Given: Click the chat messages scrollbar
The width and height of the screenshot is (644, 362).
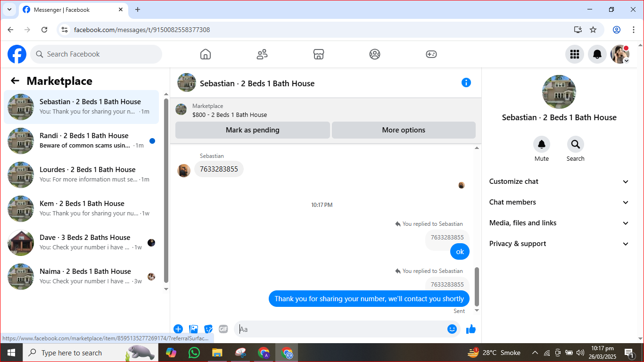Looking at the screenshot, I should [477, 287].
